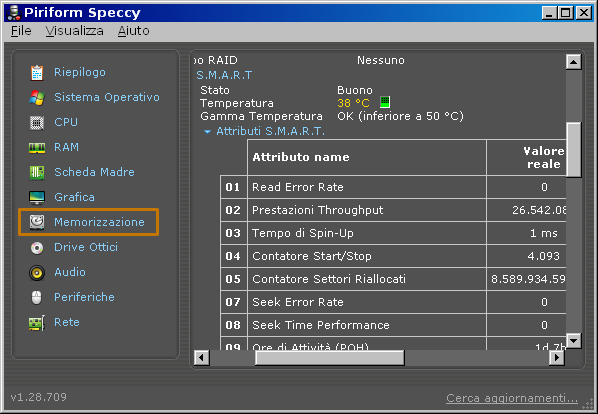
Task: Maximize the Speccy window
Action: point(566,13)
